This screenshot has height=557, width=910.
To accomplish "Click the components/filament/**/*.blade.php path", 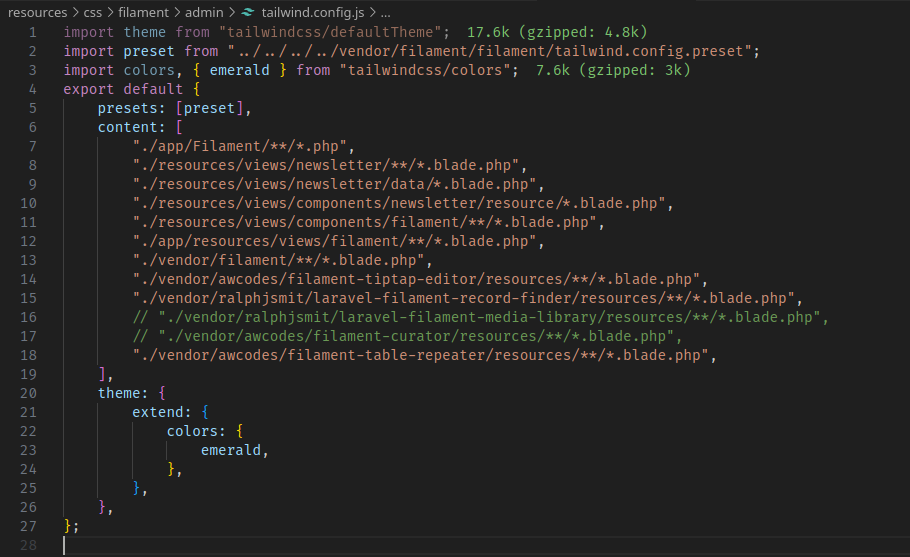I will 364,222.
